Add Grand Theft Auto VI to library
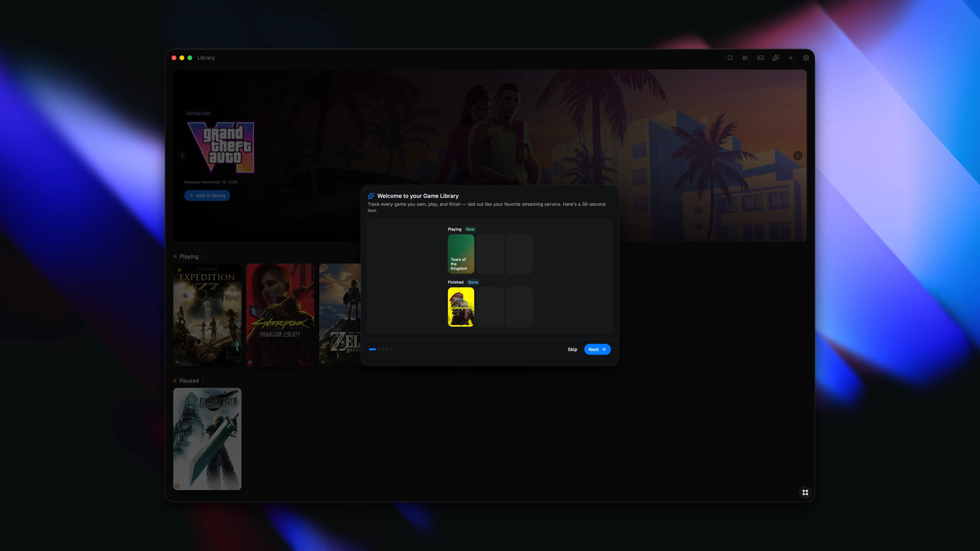980x551 pixels. point(207,195)
